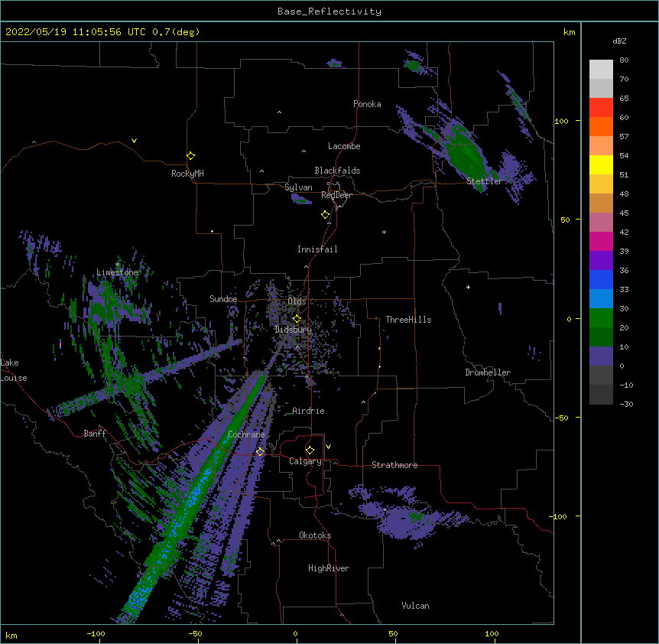Click the Innisfail town label
The height and width of the screenshot is (644, 659).
pos(317,249)
